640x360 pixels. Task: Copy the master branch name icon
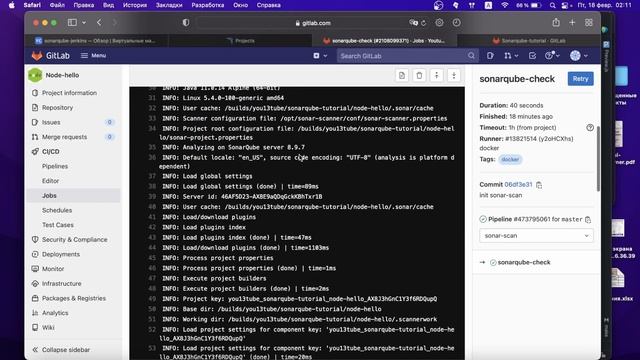pyautogui.click(x=588, y=220)
